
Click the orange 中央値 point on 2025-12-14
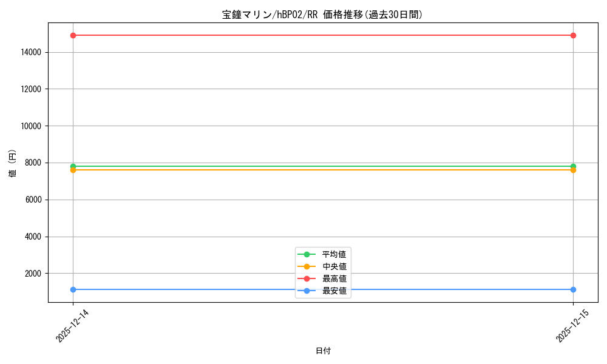73,170
